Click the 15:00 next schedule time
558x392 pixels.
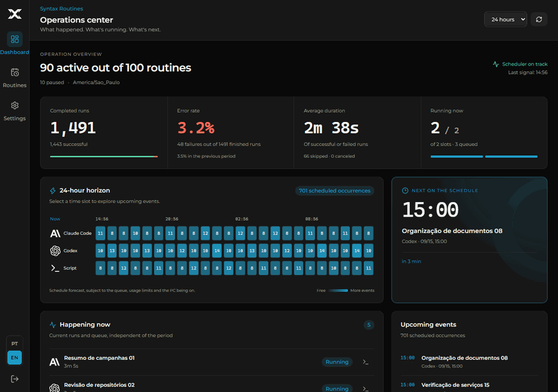[x=430, y=210]
